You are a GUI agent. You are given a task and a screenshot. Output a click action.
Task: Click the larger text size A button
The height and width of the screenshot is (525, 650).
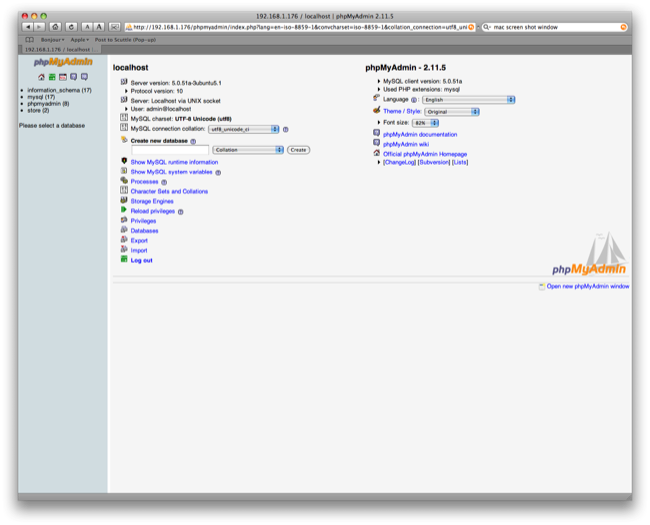point(99,27)
